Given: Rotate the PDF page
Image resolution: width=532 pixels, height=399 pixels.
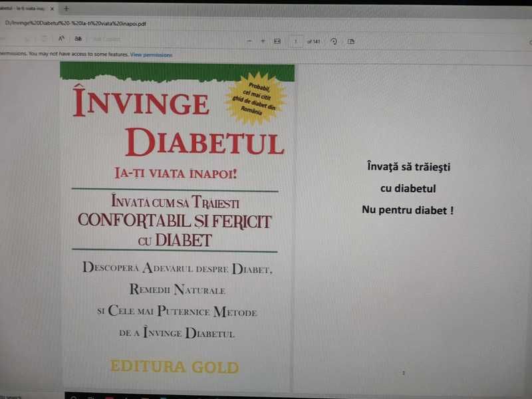Looking at the screenshot, I should [334, 41].
